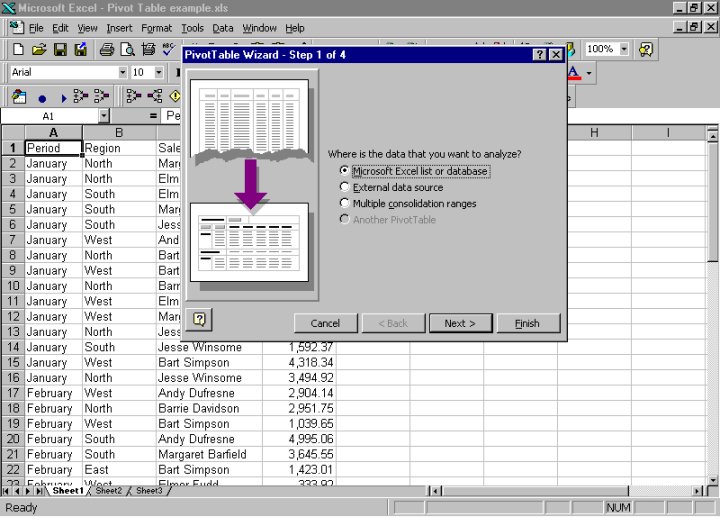
Task: Click the Office Assistant help icon in toolbar
Action: [x=646, y=49]
